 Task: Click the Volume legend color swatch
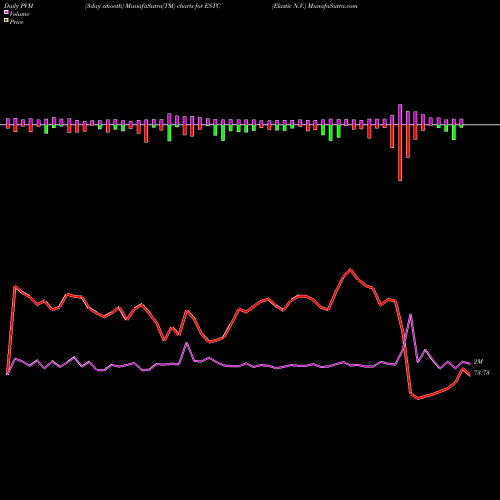tap(6, 12)
